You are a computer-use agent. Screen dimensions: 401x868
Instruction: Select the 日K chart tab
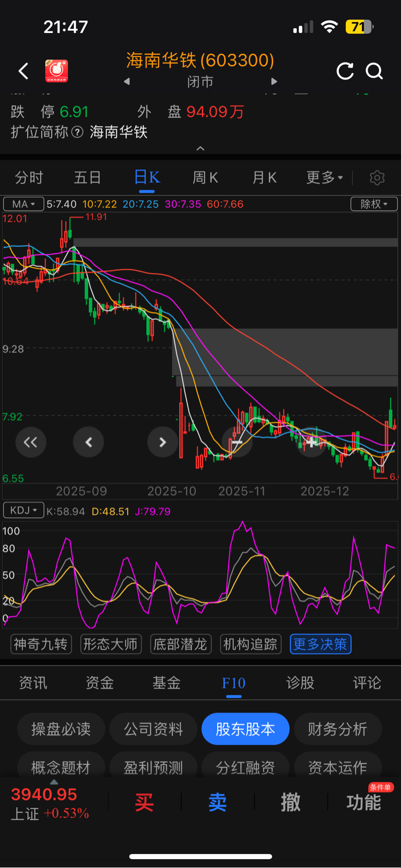147,178
